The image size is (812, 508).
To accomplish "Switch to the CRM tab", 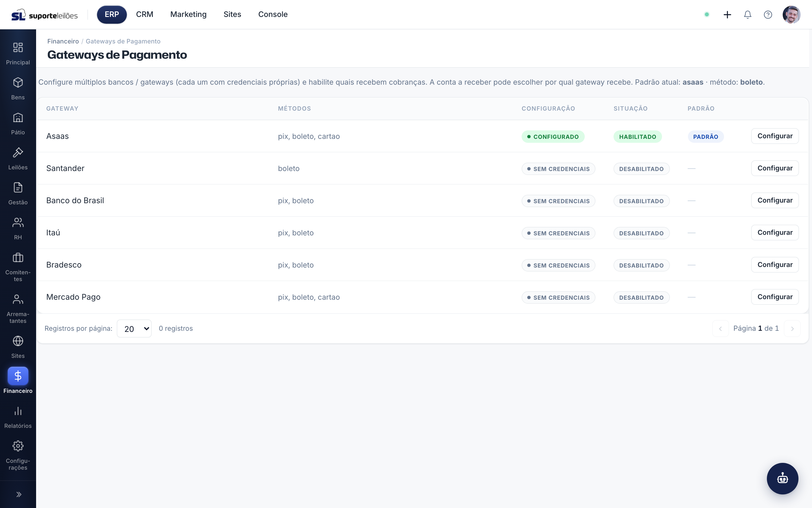I will click(x=145, y=14).
